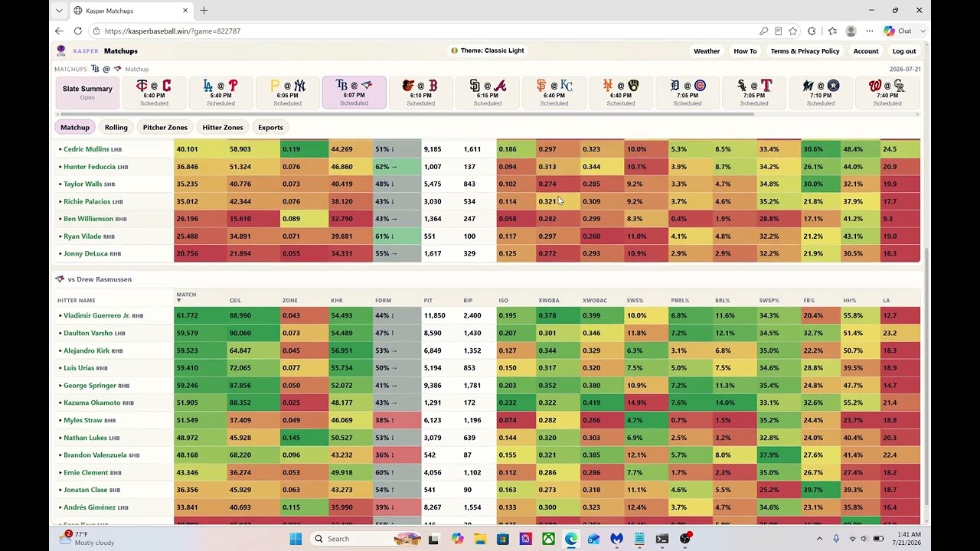Click the password key icon in the address bar
The image size is (980, 551).
pyautogui.click(x=763, y=31)
